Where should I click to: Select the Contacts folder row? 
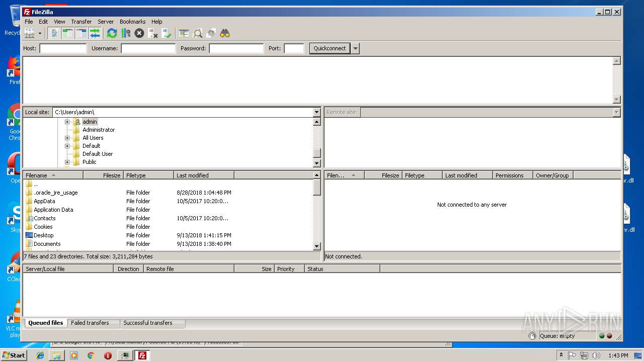pyautogui.click(x=168, y=218)
